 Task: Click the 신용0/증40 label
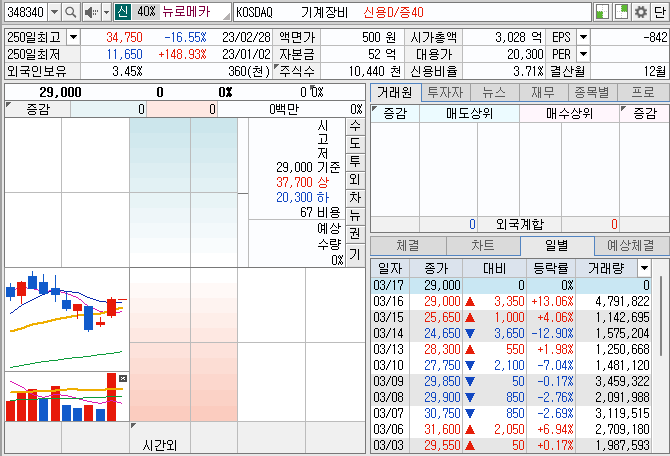pyautogui.click(x=394, y=12)
